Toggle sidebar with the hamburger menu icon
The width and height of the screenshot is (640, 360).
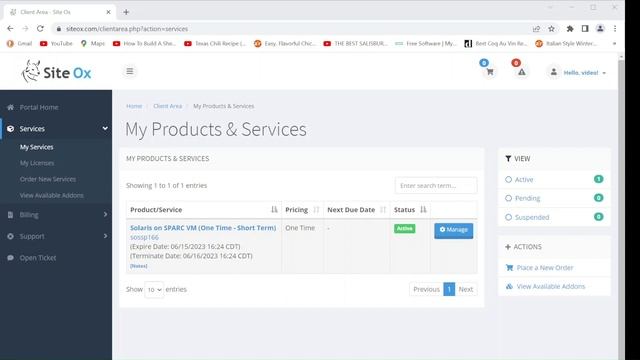point(130,71)
